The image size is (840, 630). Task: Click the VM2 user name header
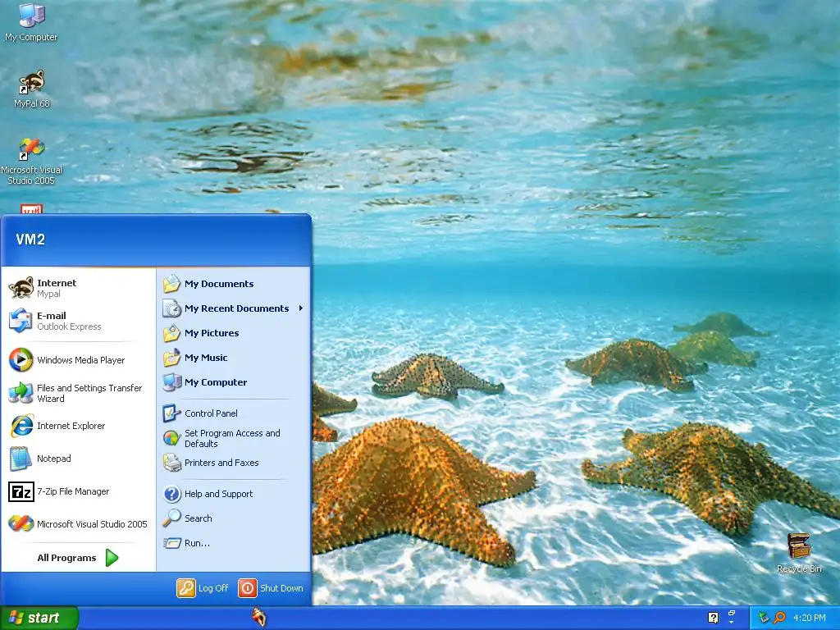tap(30, 240)
